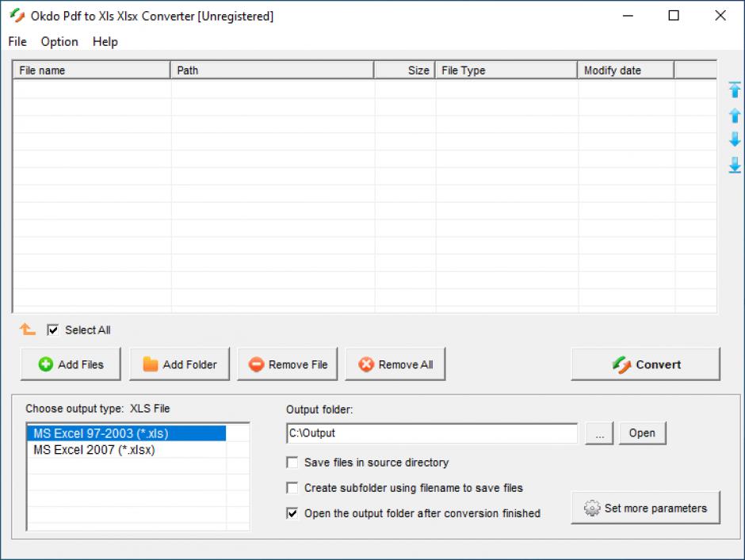Image resolution: width=745 pixels, height=560 pixels.
Task: Enable Save files in source directory
Action: [x=292, y=462]
